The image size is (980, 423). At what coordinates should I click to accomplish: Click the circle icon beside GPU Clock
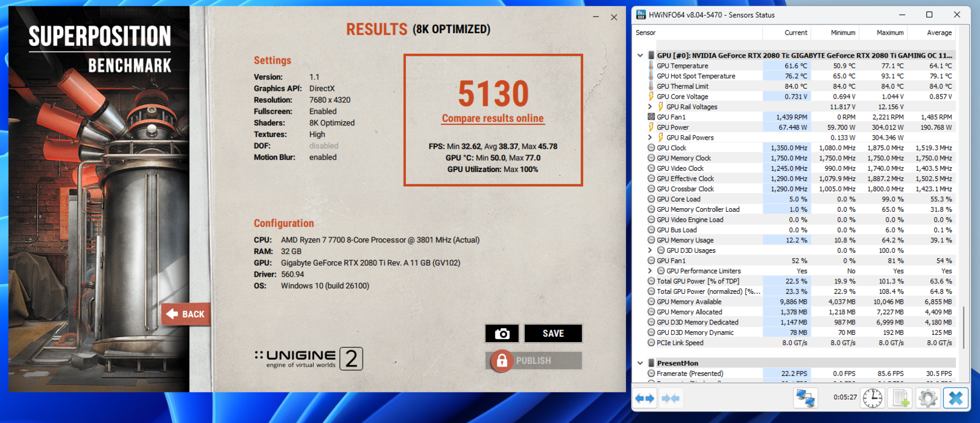coord(651,148)
